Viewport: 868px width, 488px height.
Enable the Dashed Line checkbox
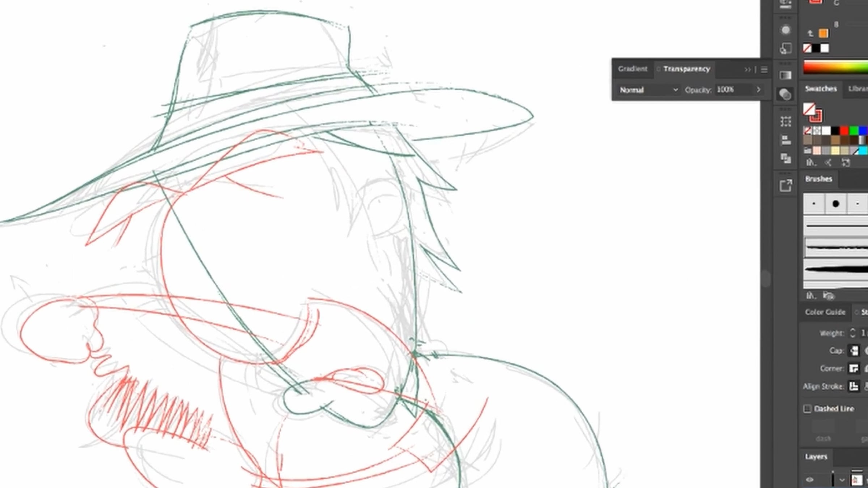click(x=807, y=409)
